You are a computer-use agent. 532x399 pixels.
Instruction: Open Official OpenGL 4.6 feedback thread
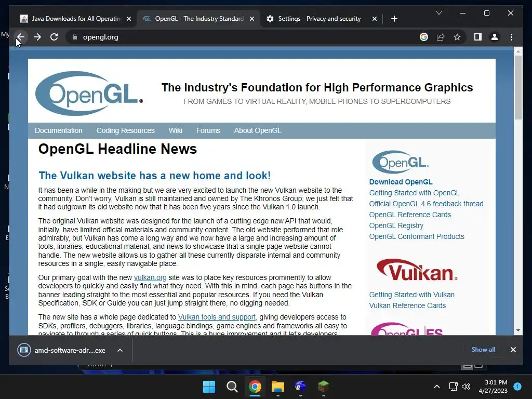pyautogui.click(x=426, y=204)
